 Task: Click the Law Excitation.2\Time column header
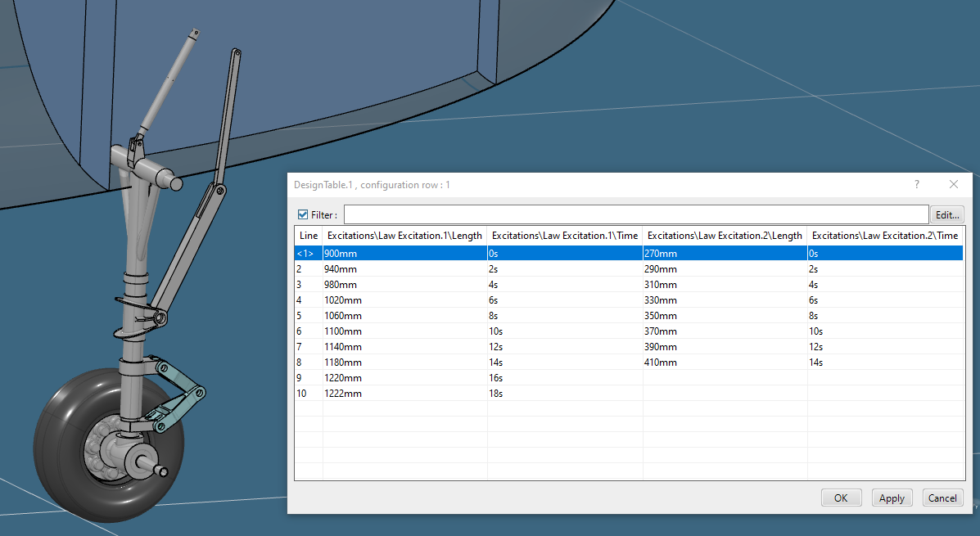884,236
